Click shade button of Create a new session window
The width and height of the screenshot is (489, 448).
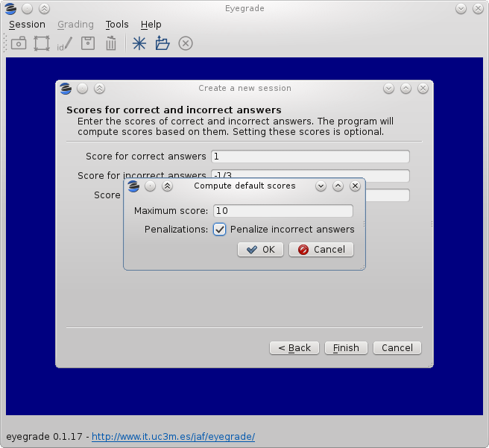(99, 89)
